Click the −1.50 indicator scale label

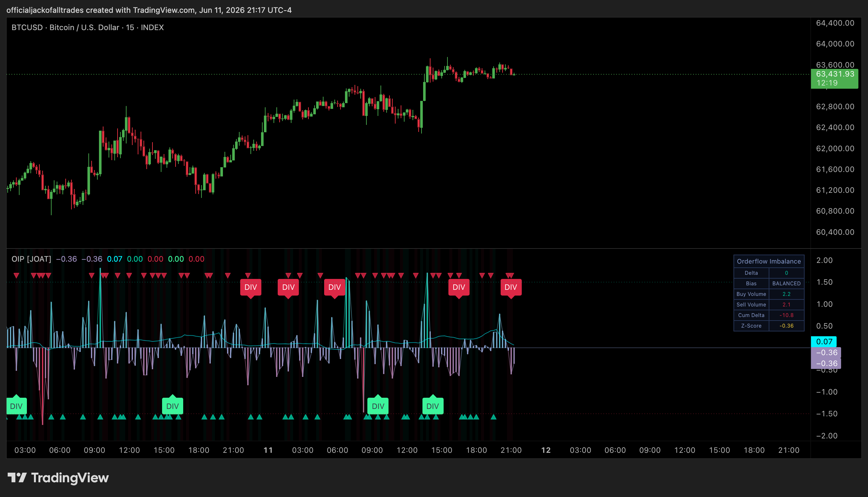click(x=826, y=414)
